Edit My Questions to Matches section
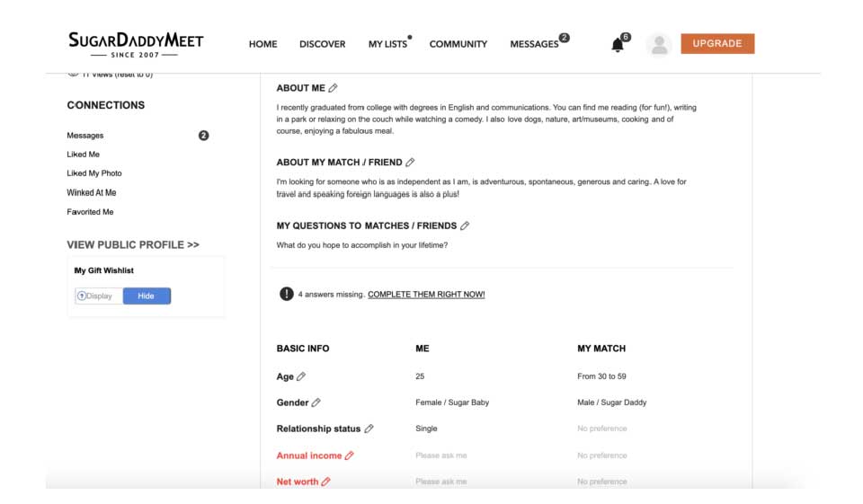 pyautogui.click(x=465, y=226)
